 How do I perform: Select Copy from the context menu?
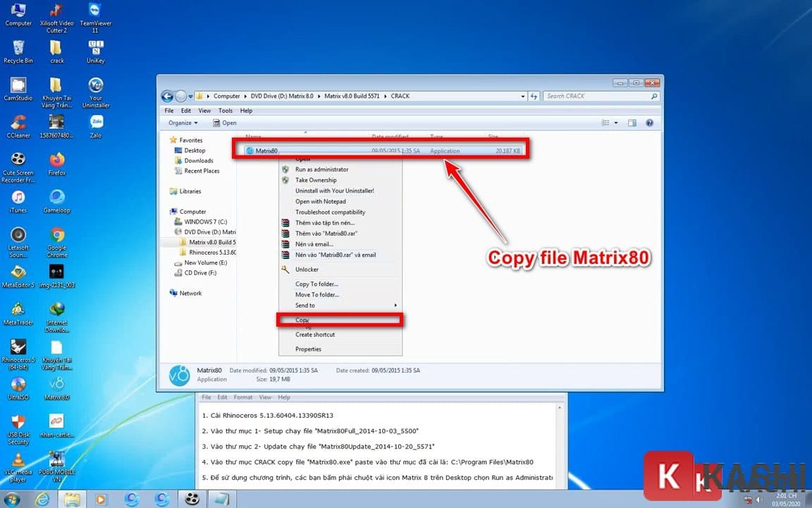[302, 320]
